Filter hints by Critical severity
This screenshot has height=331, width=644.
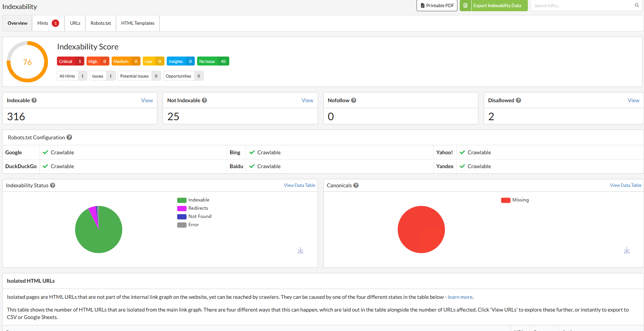point(70,61)
